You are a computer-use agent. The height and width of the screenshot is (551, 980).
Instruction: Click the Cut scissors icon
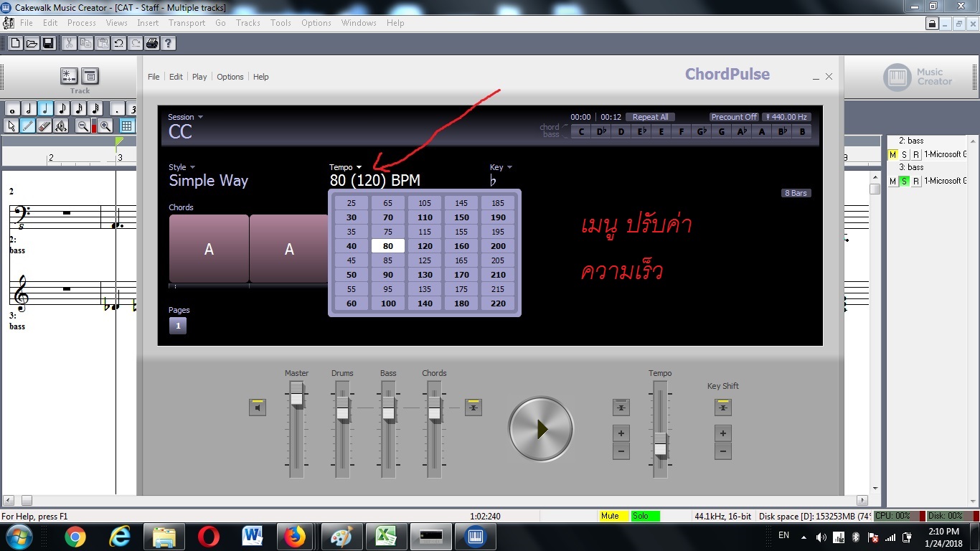pos(69,43)
